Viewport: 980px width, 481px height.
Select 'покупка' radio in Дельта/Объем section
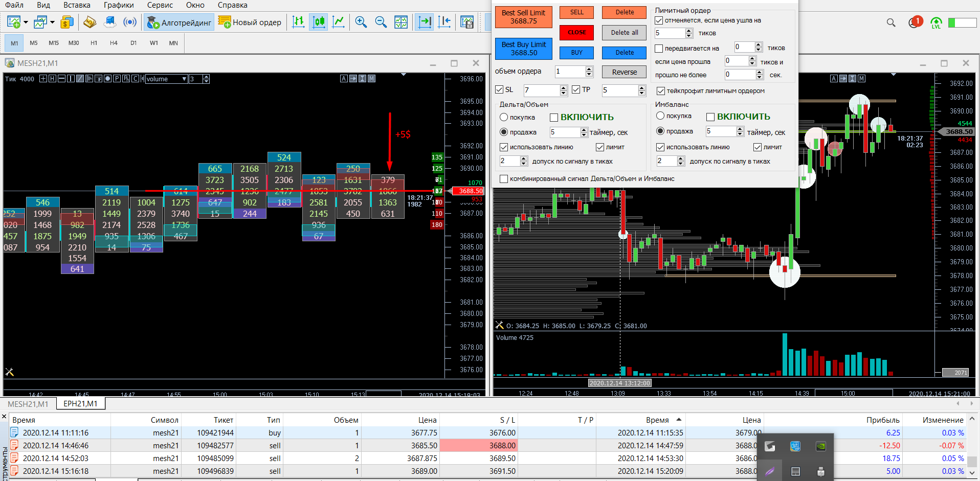pyautogui.click(x=504, y=117)
